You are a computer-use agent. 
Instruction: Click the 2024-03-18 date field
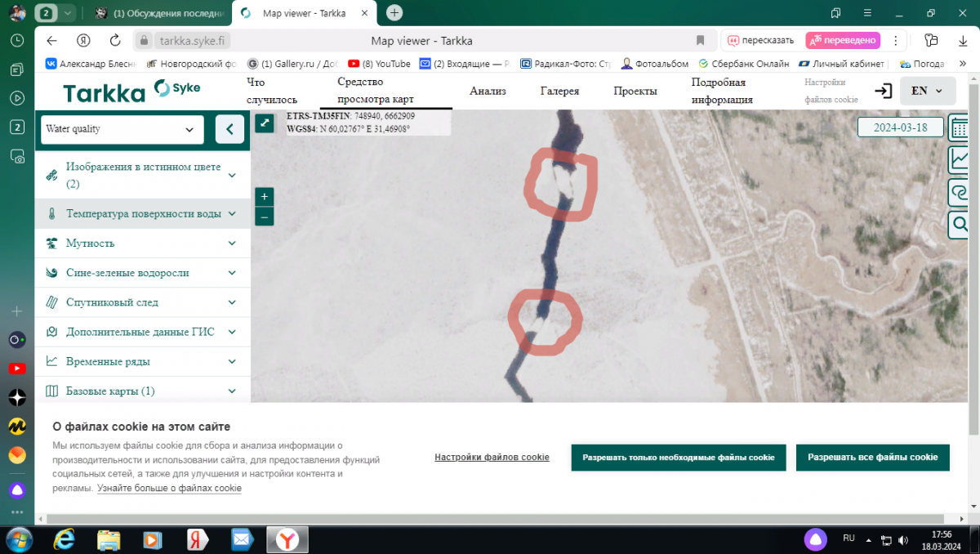click(900, 128)
